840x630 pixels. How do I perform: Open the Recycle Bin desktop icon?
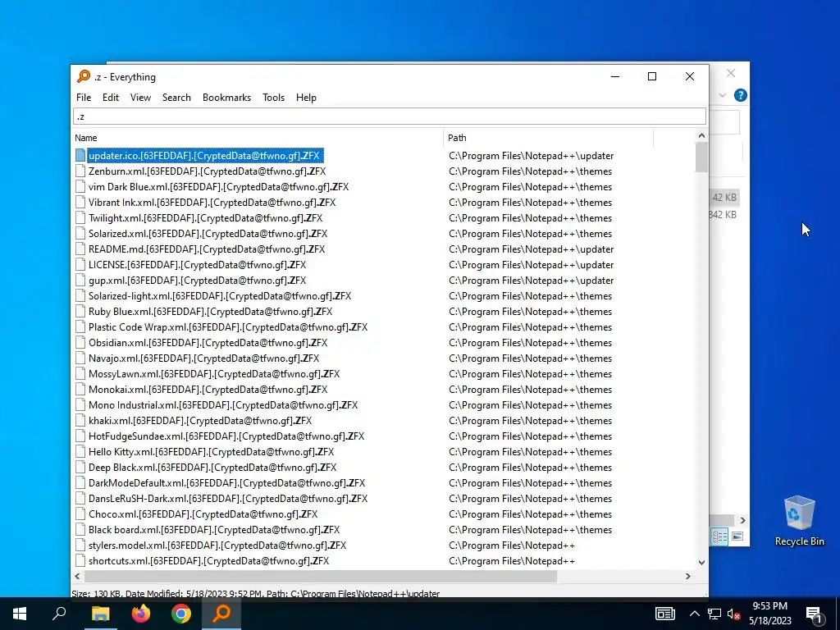[799, 521]
